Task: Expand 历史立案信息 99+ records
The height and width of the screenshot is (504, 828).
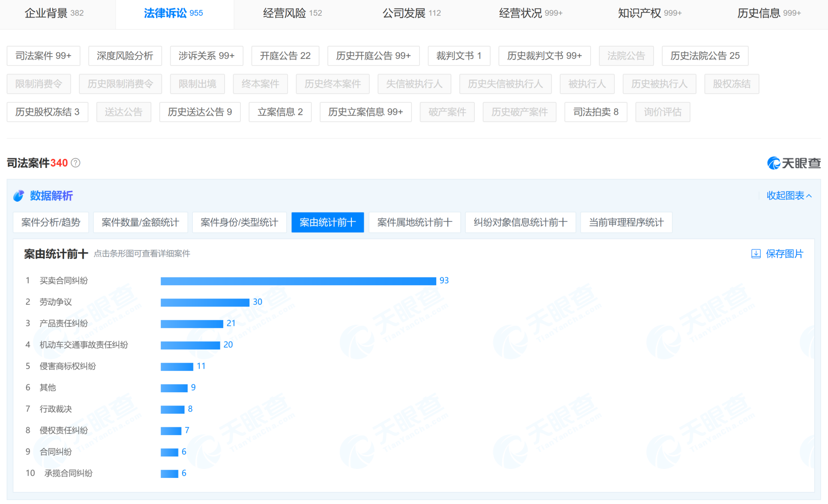Action: (365, 112)
